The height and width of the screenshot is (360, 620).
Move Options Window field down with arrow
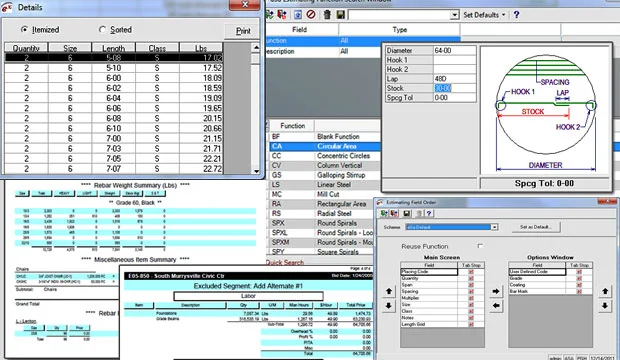605,306
